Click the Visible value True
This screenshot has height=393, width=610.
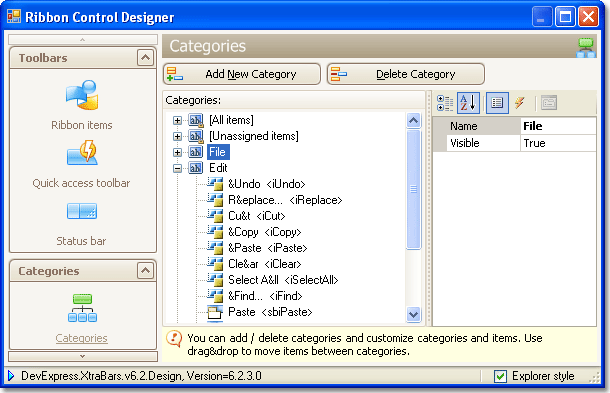(557, 143)
